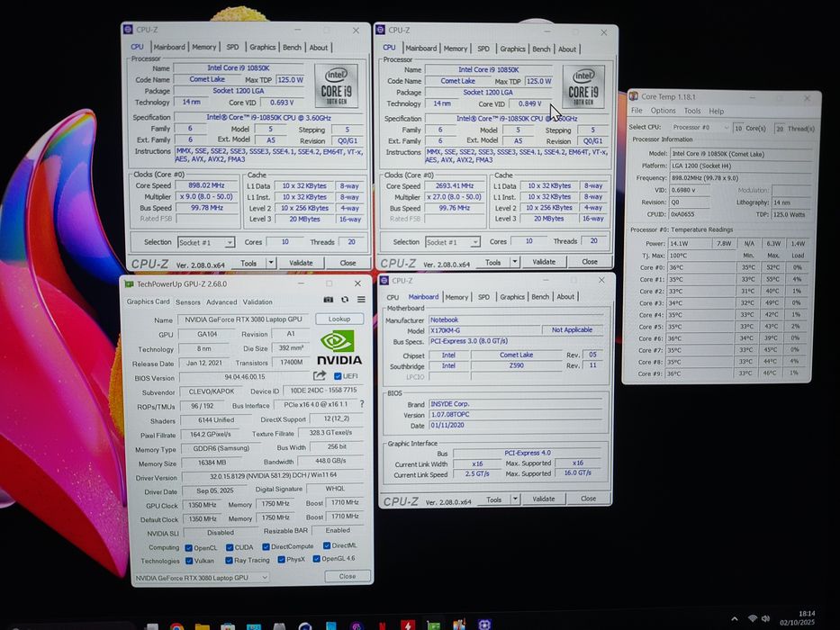Open the GPU selector dropdown in GPU-Z

pyautogui.click(x=201, y=578)
